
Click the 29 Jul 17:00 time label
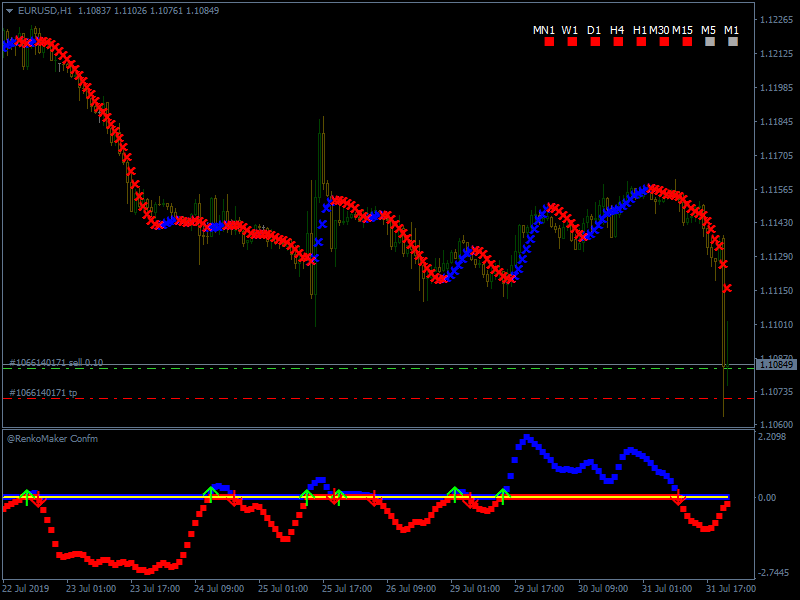(541, 589)
